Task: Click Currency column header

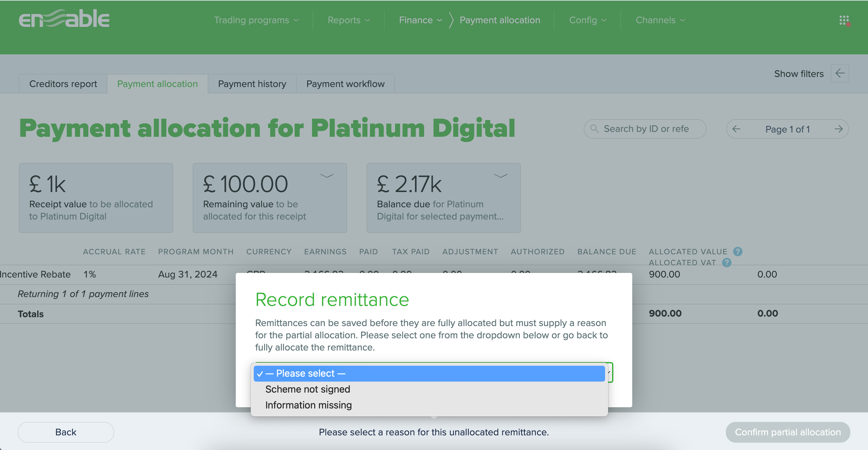Action: (x=269, y=252)
